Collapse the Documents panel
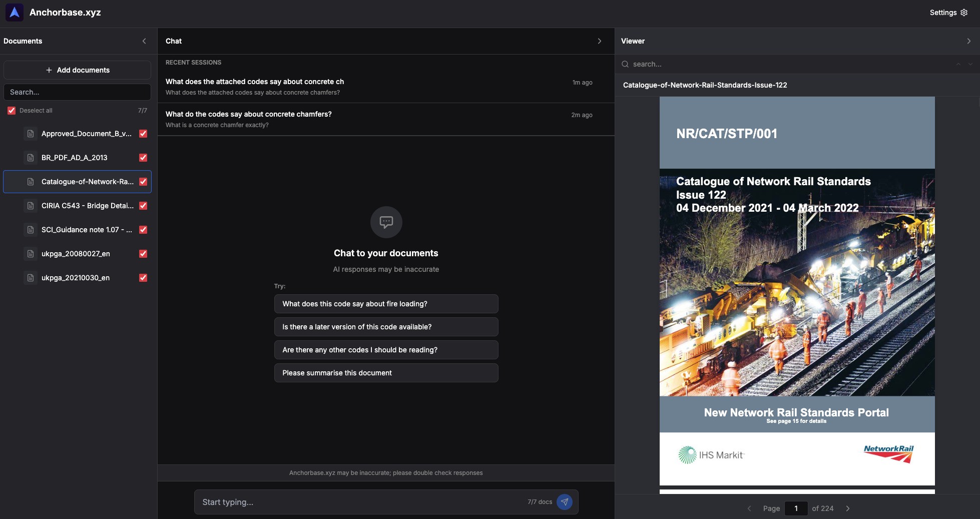Image resolution: width=980 pixels, height=519 pixels. (x=144, y=41)
